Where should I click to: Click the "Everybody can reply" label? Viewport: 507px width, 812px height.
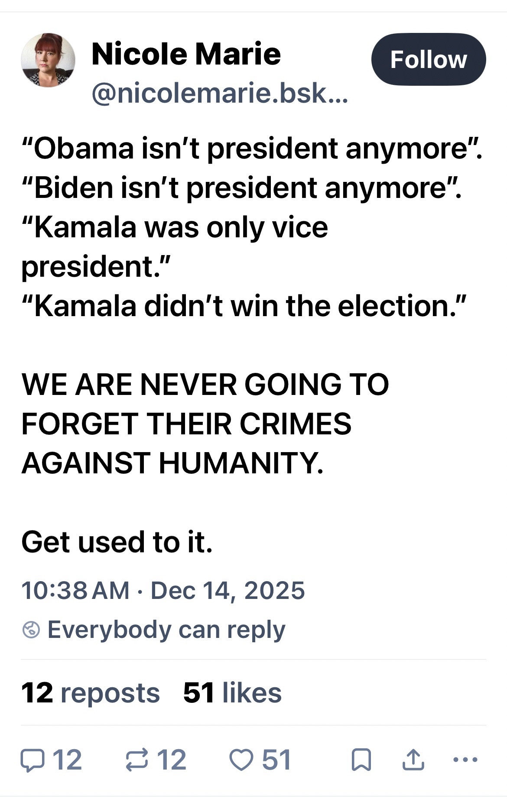166,630
